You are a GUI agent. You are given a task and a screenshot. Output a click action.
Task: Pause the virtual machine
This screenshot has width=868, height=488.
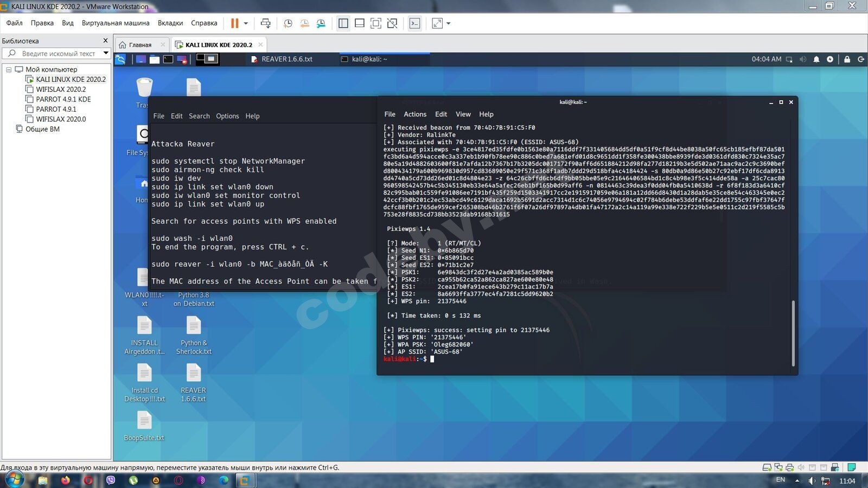click(234, 23)
